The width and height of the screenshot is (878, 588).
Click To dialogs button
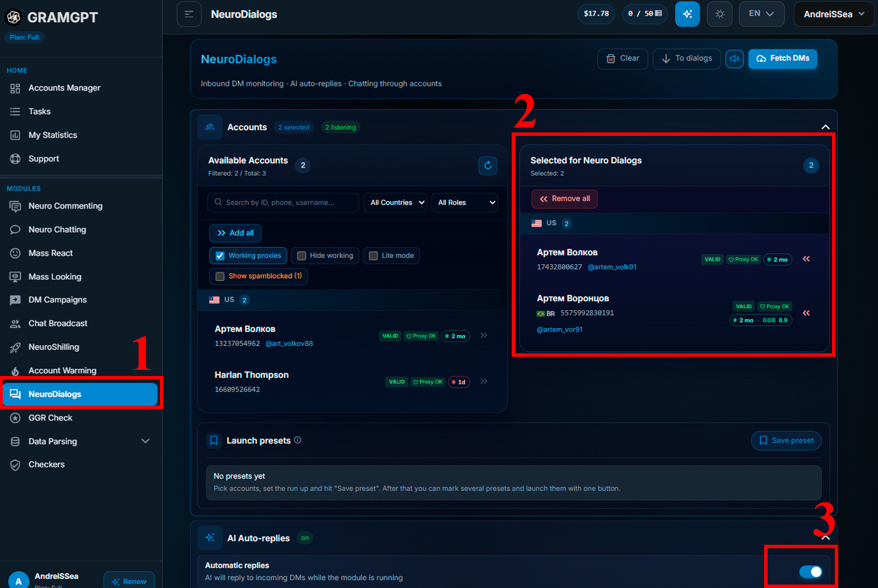point(687,58)
